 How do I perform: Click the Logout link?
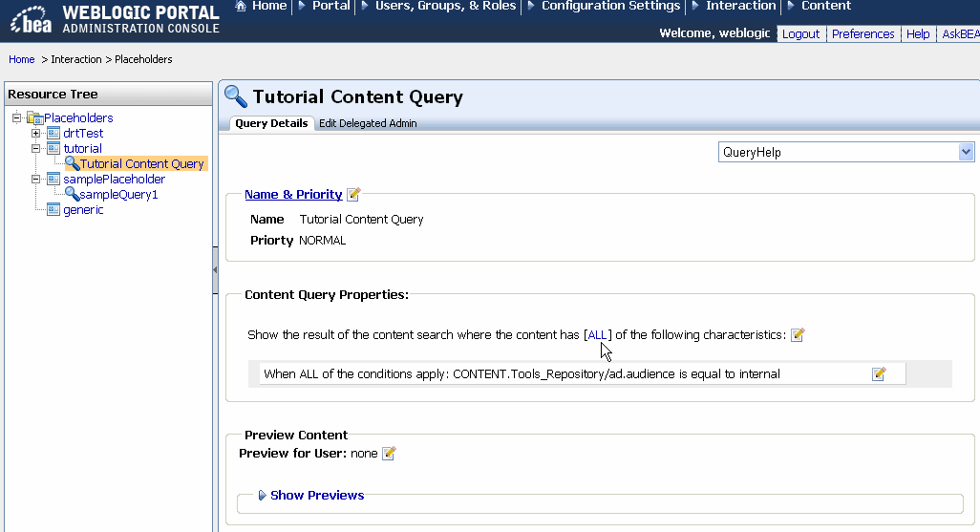(800, 33)
